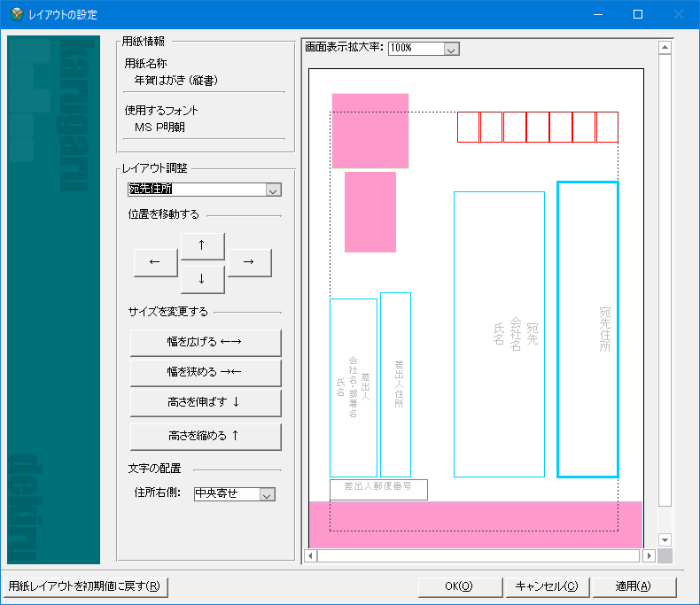This screenshot has width=700, height=605.
Task: Click 幅を広げる ←→ button
Action: pos(206,343)
